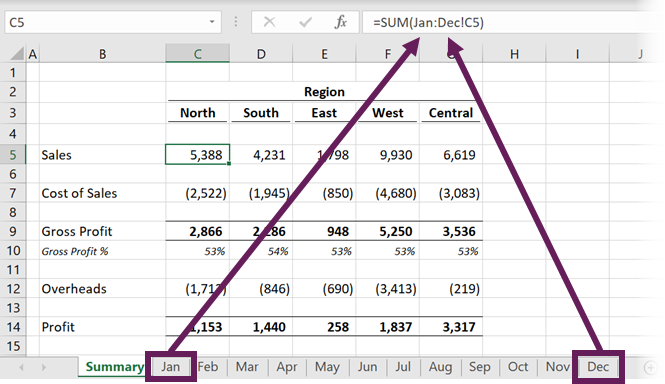Open the Jan sheet tab
The height and width of the screenshot is (384, 665).
[x=170, y=367]
